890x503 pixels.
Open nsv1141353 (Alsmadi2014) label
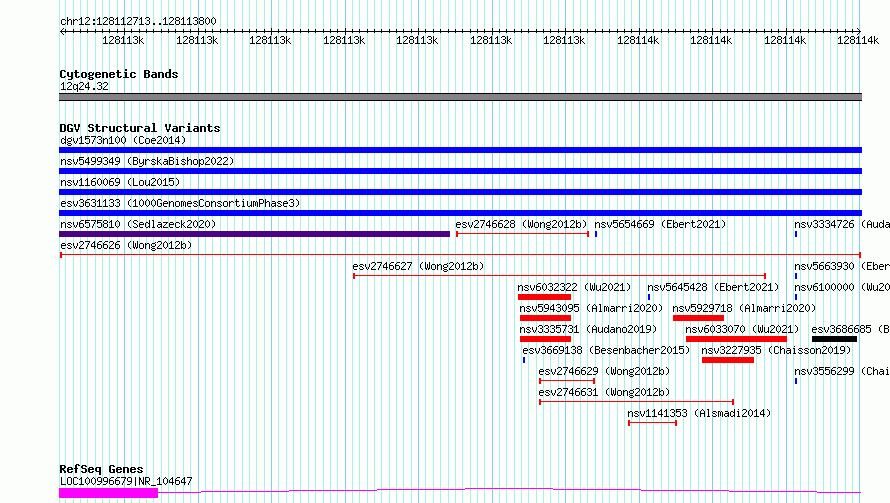tap(699, 413)
